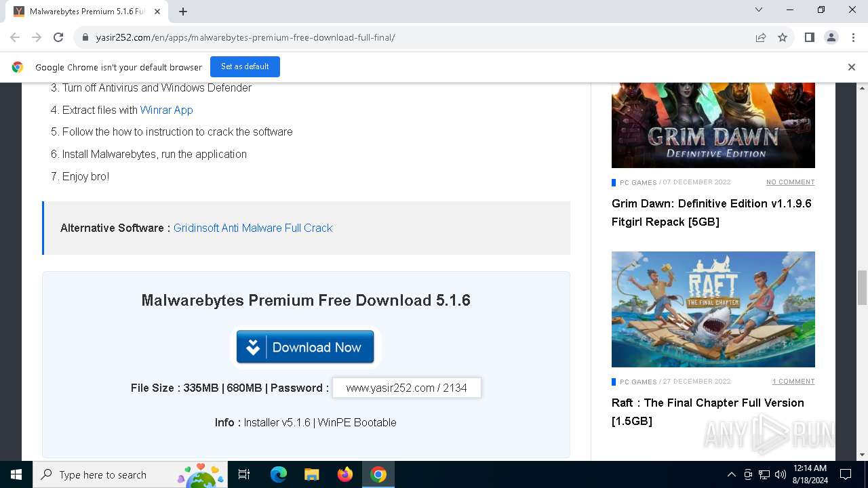Image resolution: width=868 pixels, height=488 pixels.
Task: Reload the current page
Action: pyautogui.click(x=58, y=37)
